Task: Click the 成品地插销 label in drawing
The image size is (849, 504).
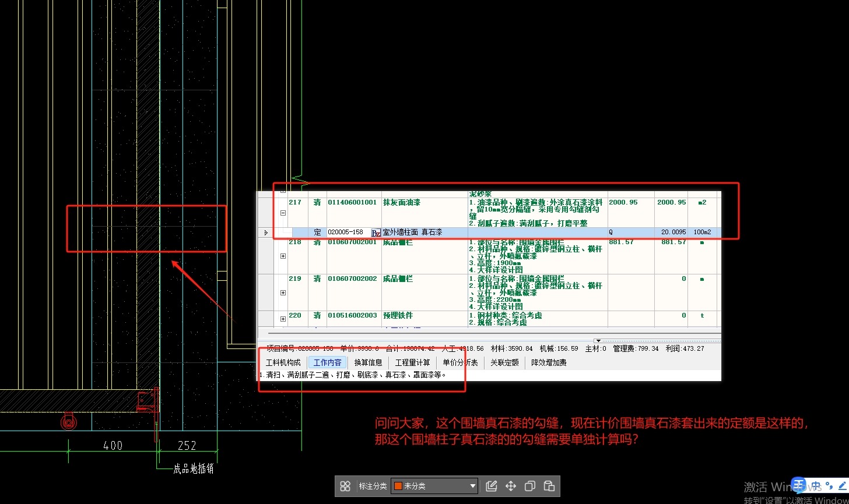Action: coord(194,468)
